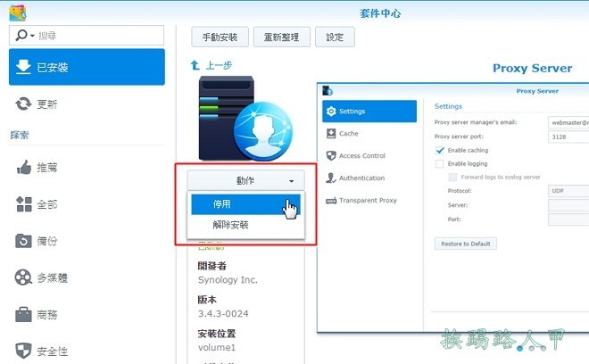Click the 更新 refresh arrows icon

coord(23,103)
